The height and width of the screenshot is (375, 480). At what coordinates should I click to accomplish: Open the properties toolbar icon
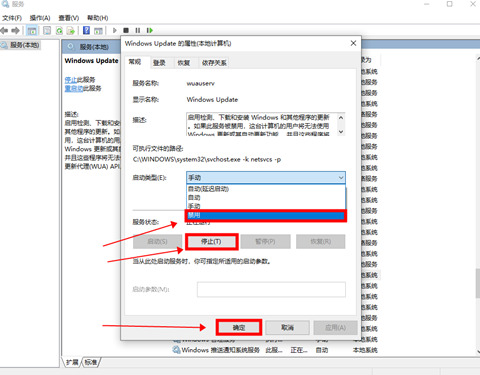point(47,31)
